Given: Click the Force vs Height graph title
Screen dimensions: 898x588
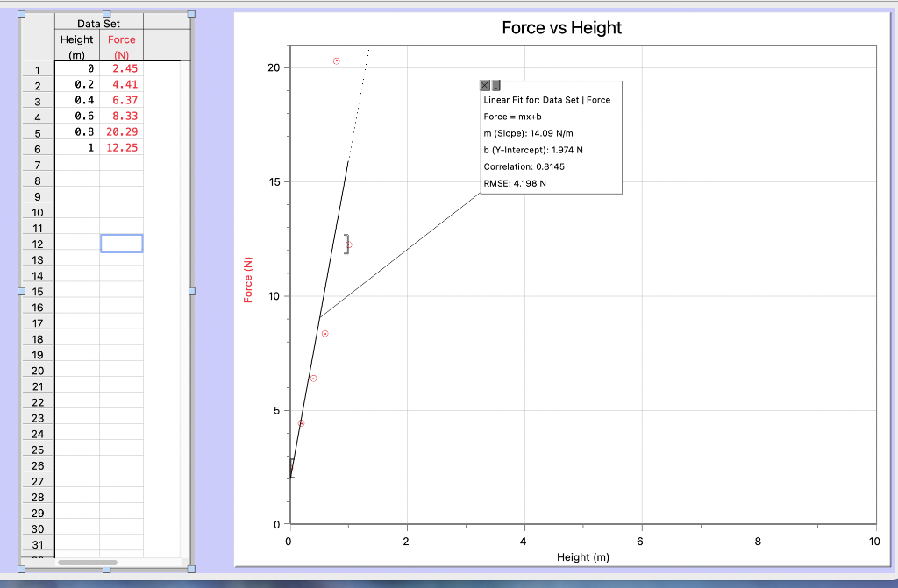Looking at the screenshot, I should [x=562, y=27].
